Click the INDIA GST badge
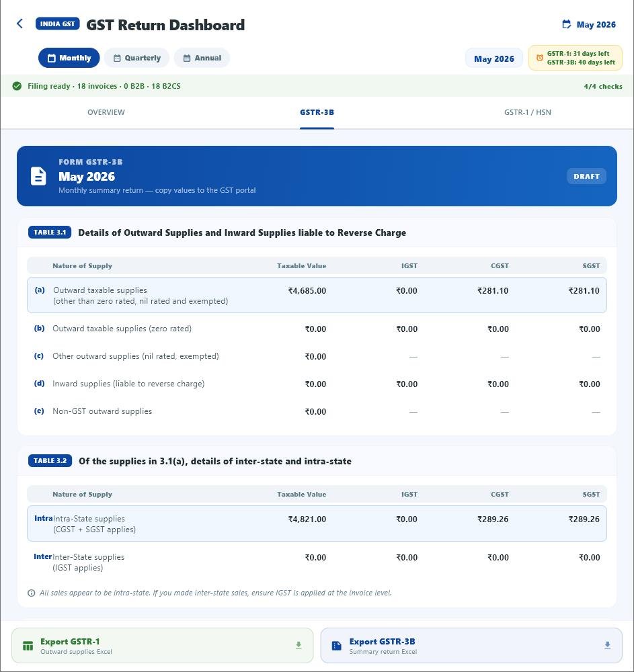 click(57, 24)
